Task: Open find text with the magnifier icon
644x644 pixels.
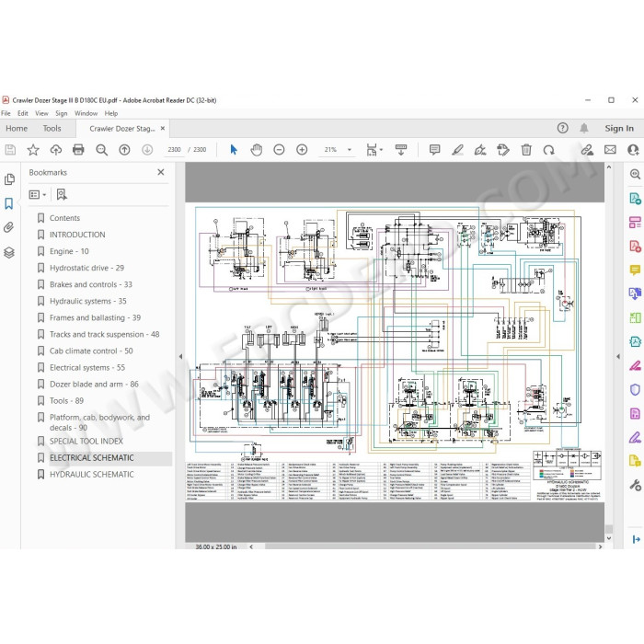Action: [x=101, y=150]
